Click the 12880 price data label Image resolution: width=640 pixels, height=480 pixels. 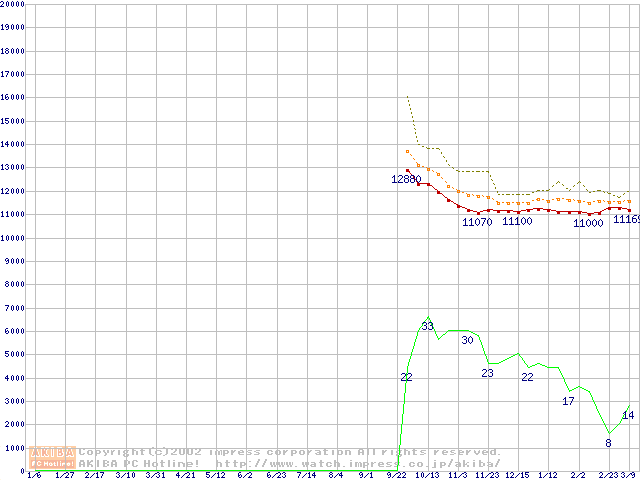[407, 180]
